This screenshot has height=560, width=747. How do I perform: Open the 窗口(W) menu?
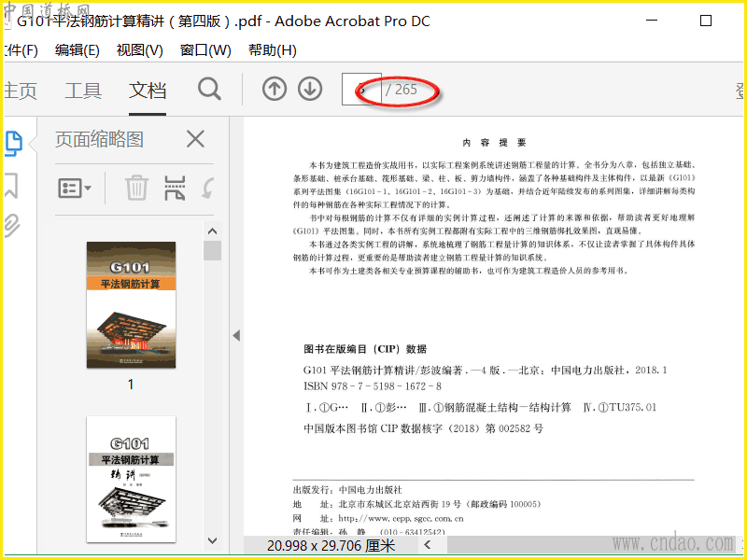205,50
